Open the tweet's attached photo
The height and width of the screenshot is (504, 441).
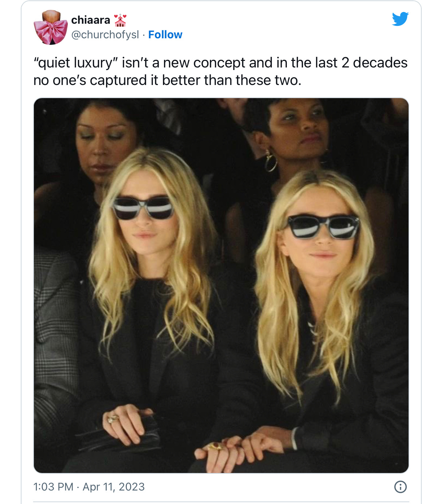pos(221,286)
